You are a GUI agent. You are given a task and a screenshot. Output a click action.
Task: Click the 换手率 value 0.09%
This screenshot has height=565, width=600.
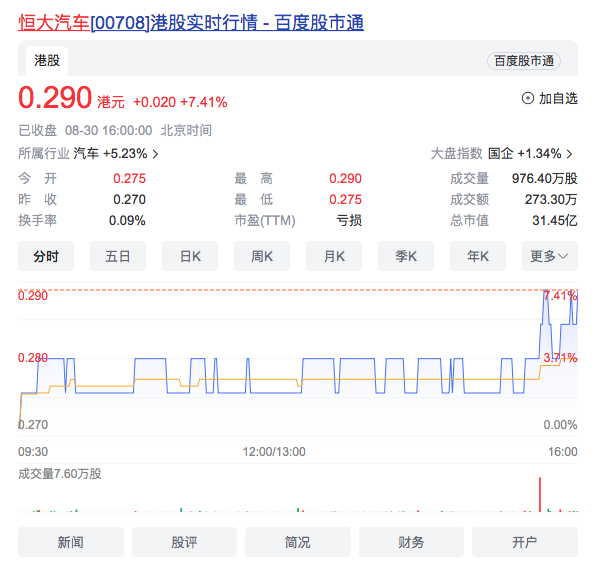[127, 220]
